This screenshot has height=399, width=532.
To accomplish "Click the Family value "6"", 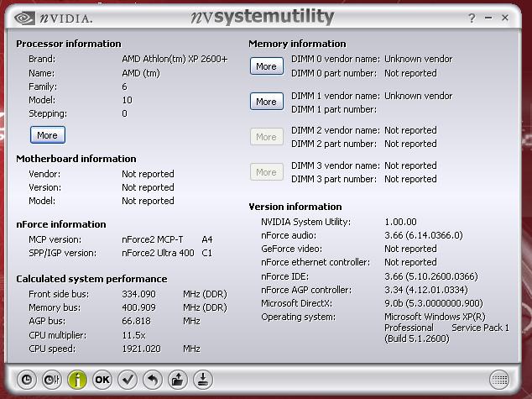I will (124, 87).
